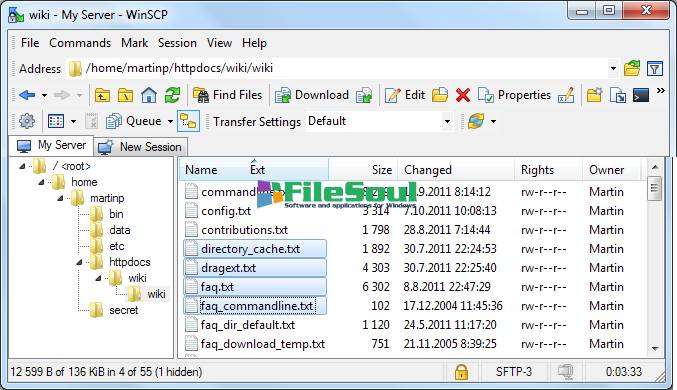Open the Session menu
The height and width of the screenshot is (390, 677).
(177, 43)
